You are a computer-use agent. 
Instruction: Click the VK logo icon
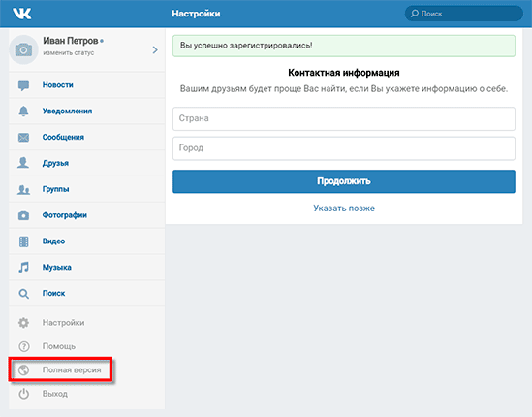(22, 14)
